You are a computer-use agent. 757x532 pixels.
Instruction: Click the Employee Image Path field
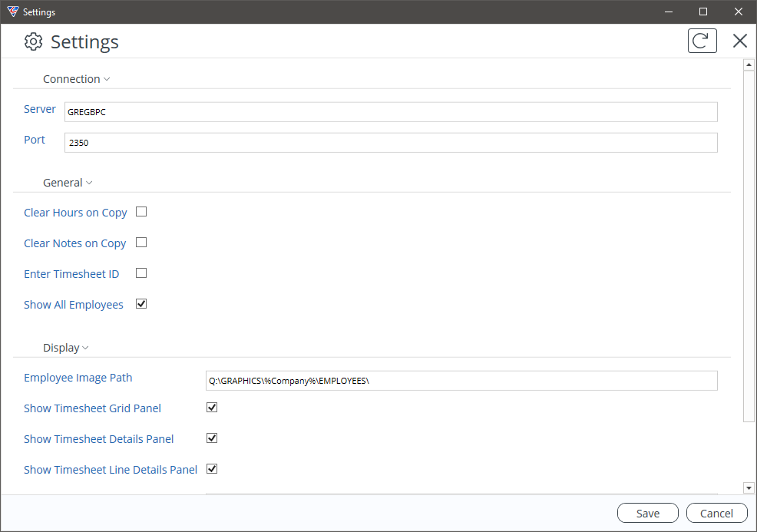pos(461,381)
